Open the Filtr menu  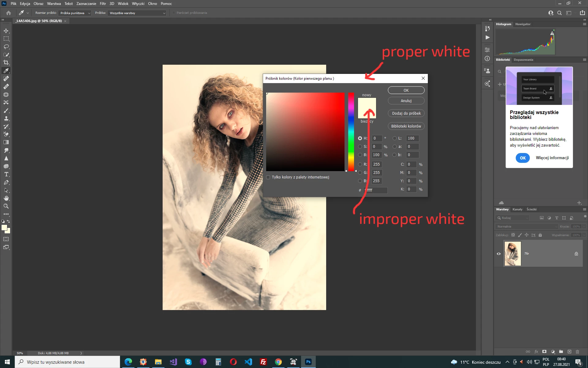[103, 4]
